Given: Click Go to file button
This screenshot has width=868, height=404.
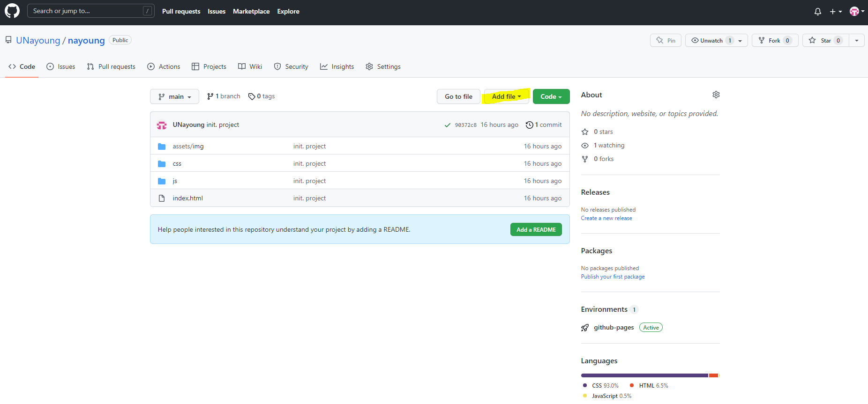Looking at the screenshot, I should coord(458,96).
